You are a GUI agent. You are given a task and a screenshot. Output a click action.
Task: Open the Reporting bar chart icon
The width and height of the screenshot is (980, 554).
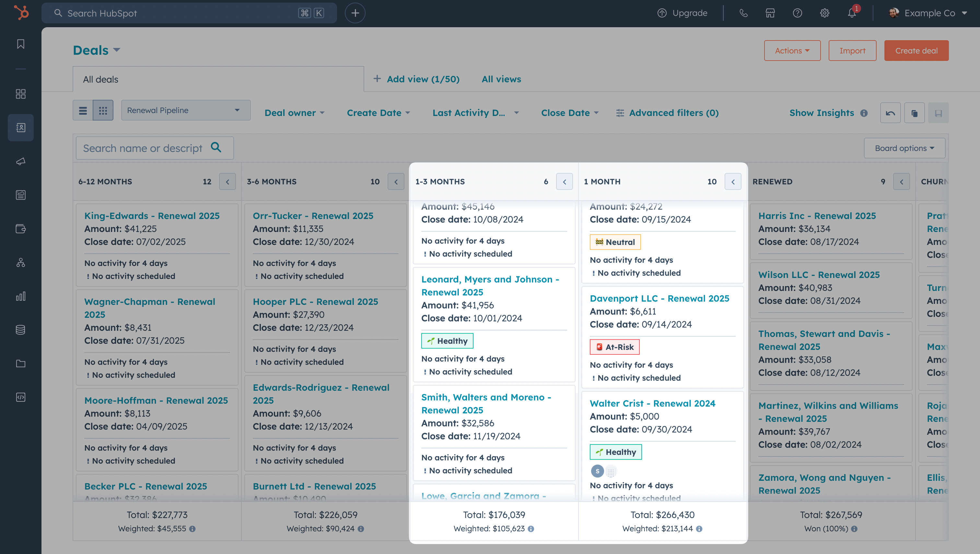coord(20,296)
